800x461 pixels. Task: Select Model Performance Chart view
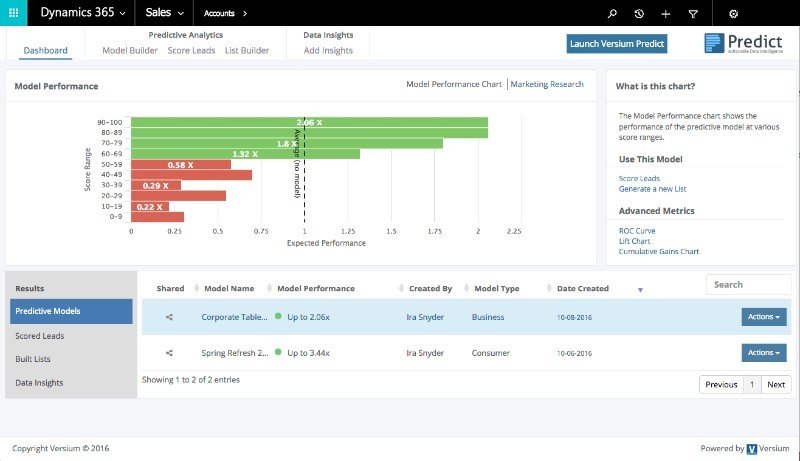[454, 84]
